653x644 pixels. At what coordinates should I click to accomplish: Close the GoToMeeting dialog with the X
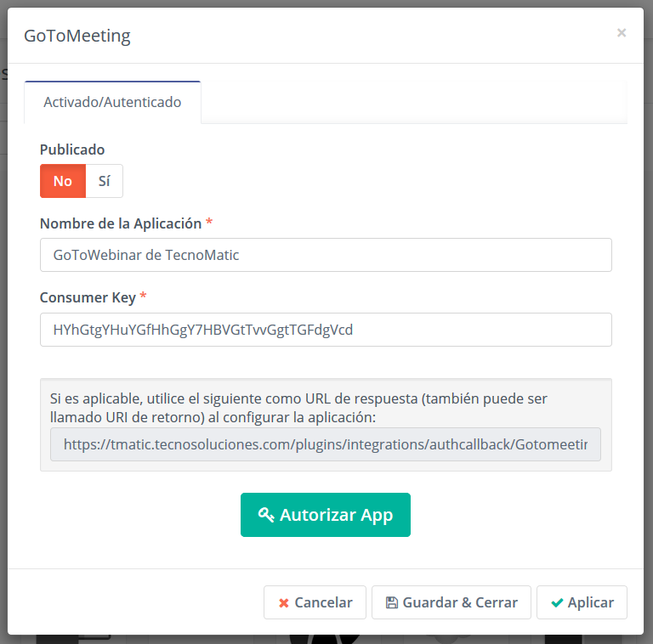(622, 33)
